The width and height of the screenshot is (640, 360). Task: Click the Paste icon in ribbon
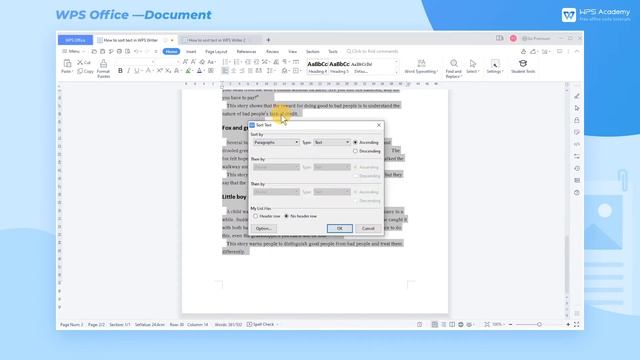coord(67,63)
